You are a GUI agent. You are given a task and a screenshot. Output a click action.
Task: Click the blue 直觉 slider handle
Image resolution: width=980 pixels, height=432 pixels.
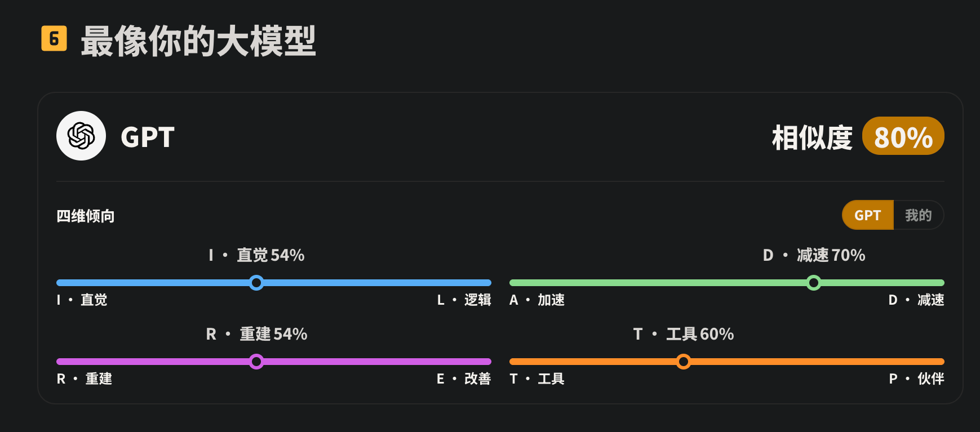[x=256, y=283]
